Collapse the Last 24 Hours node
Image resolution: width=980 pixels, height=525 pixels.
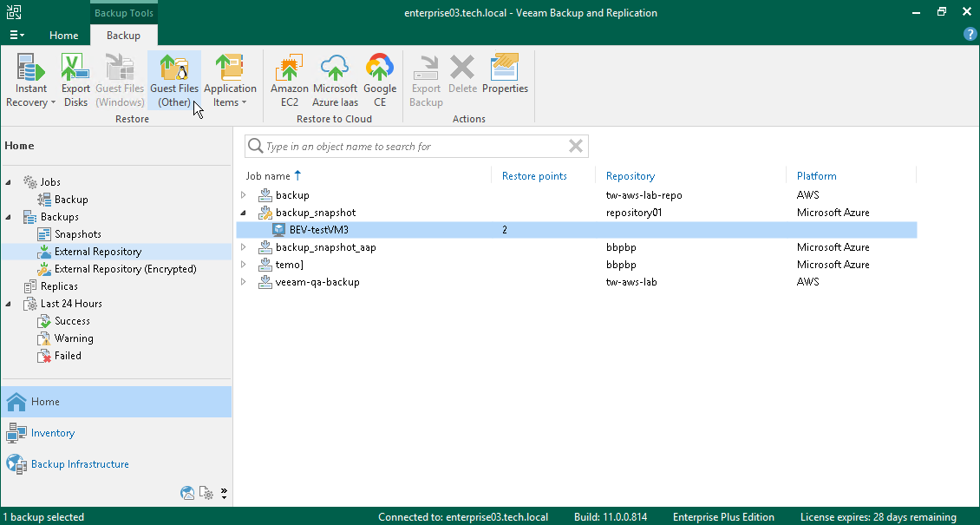(x=8, y=304)
